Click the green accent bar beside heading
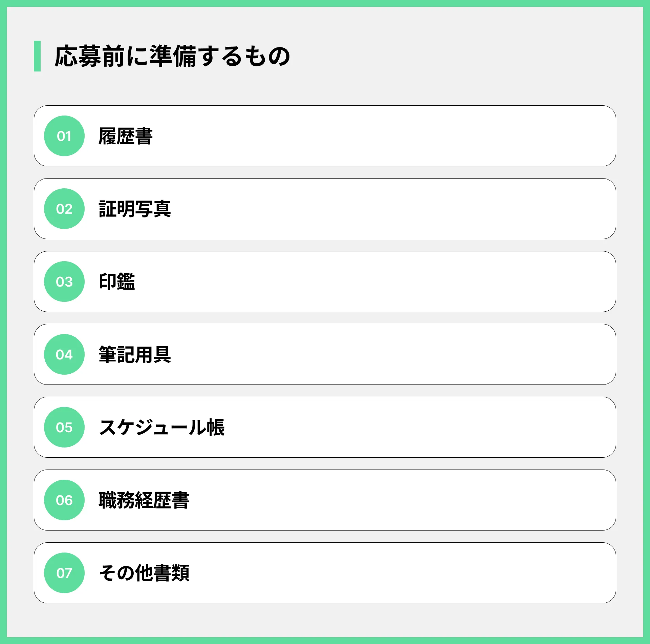The width and height of the screenshot is (650, 644). pyautogui.click(x=37, y=56)
